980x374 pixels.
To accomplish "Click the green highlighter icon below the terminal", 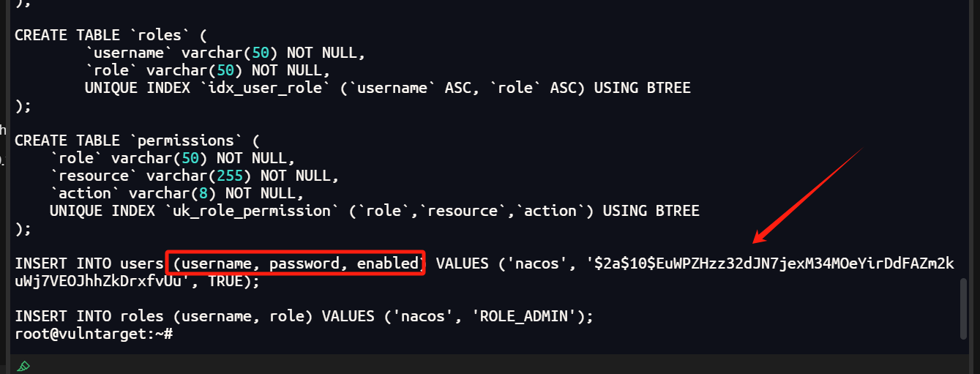I will (x=23, y=365).
